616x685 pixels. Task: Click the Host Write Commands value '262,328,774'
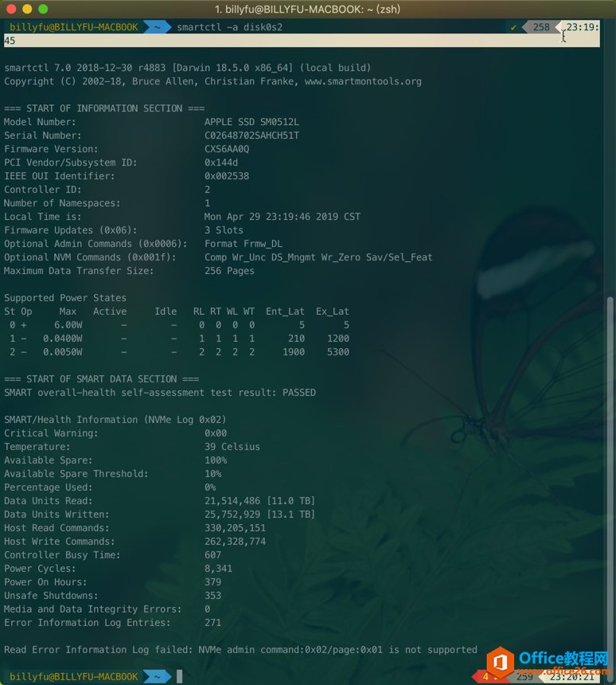pos(236,542)
